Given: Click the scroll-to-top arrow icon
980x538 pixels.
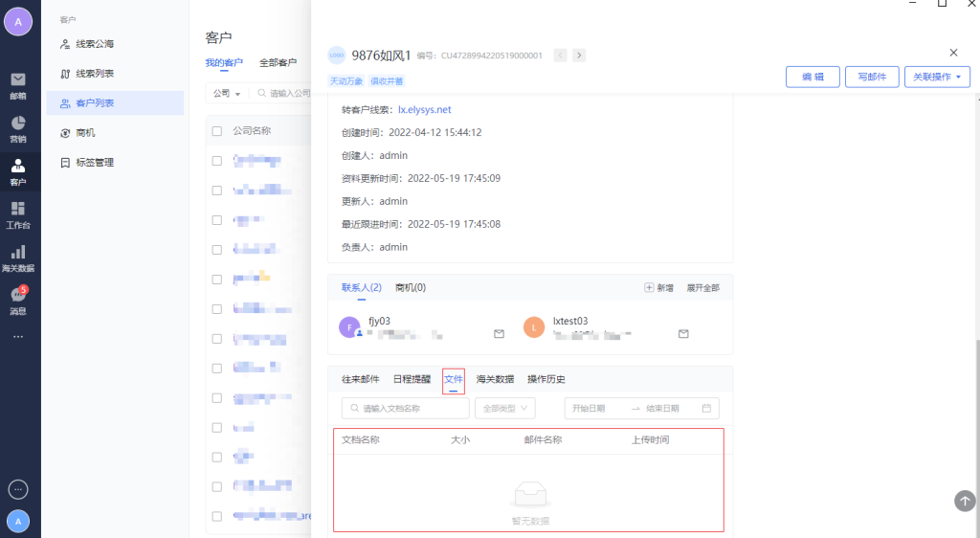Looking at the screenshot, I should (x=965, y=501).
